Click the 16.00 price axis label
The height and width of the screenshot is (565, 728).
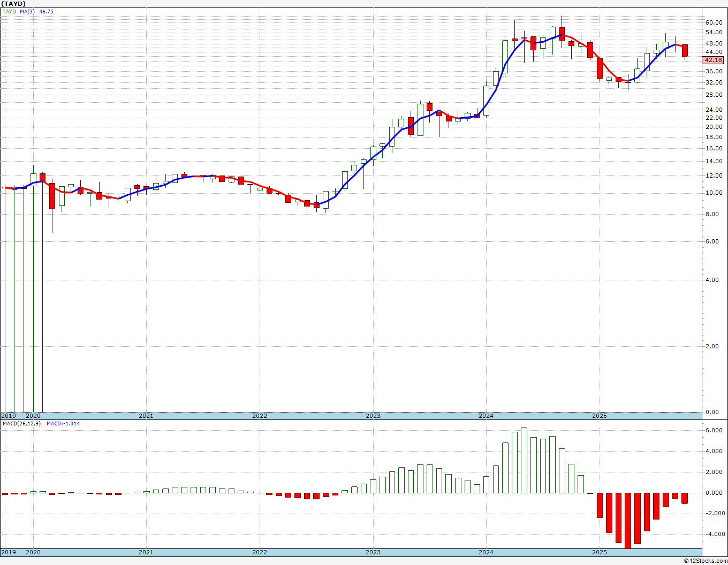click(x=714, y=148)
